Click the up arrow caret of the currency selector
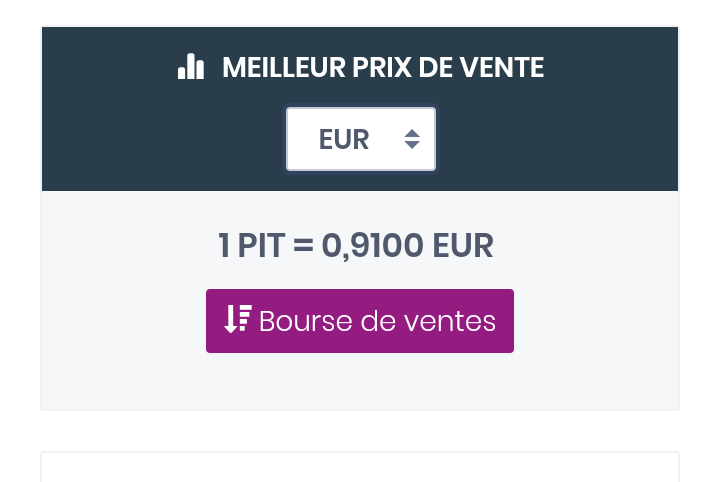Image resolution: width=720 pixels, height=482 pixels. (x=412, y=133)
